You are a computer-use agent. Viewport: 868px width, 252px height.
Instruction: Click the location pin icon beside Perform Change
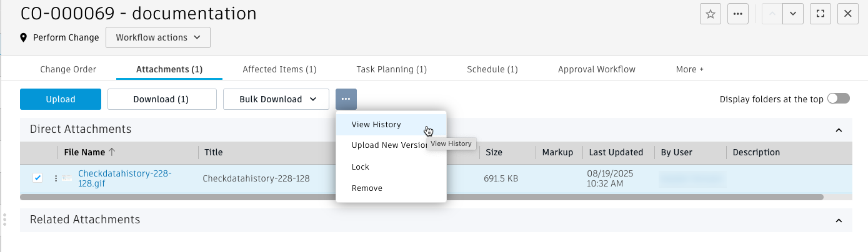[x=24, y=37]
